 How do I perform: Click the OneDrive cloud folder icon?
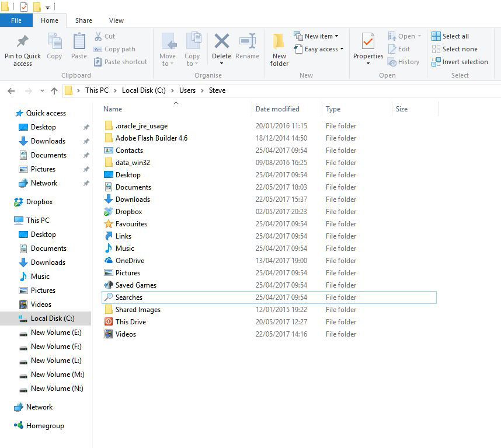[x=109, y=260]
